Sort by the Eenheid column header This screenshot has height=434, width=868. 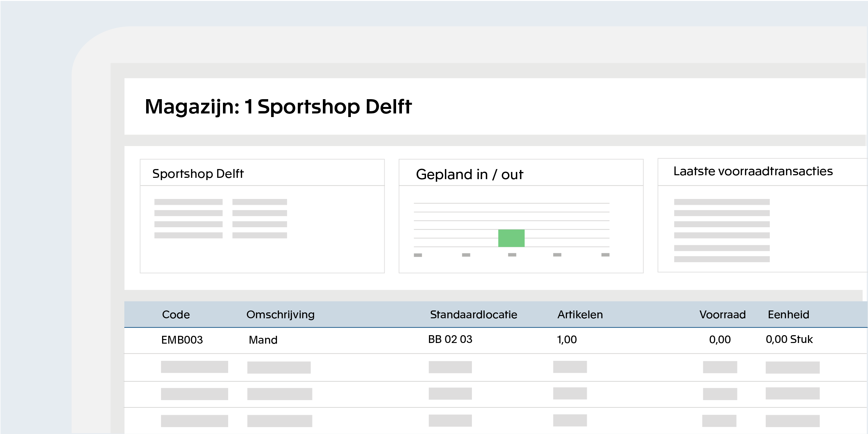(788, 314)
